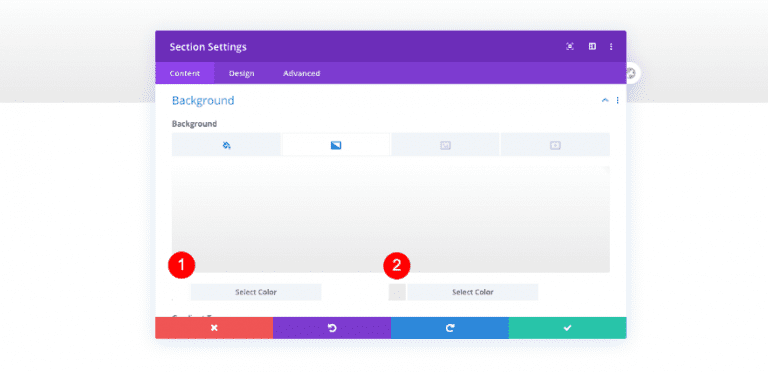
Task: Click the grey second gradient color swatch
Action: point(397,292)
